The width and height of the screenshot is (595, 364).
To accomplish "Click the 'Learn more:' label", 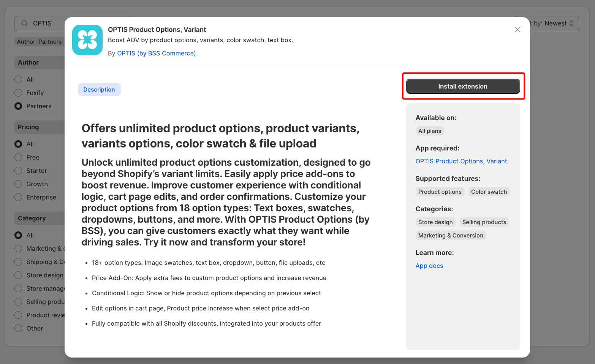I will tap(434, 253).
